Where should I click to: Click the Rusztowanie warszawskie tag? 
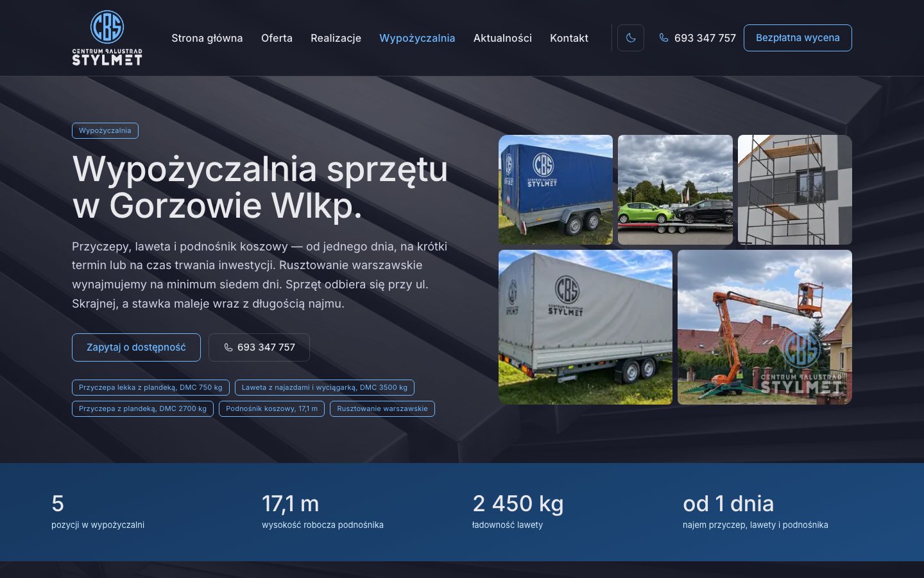[x=382, y=409]
